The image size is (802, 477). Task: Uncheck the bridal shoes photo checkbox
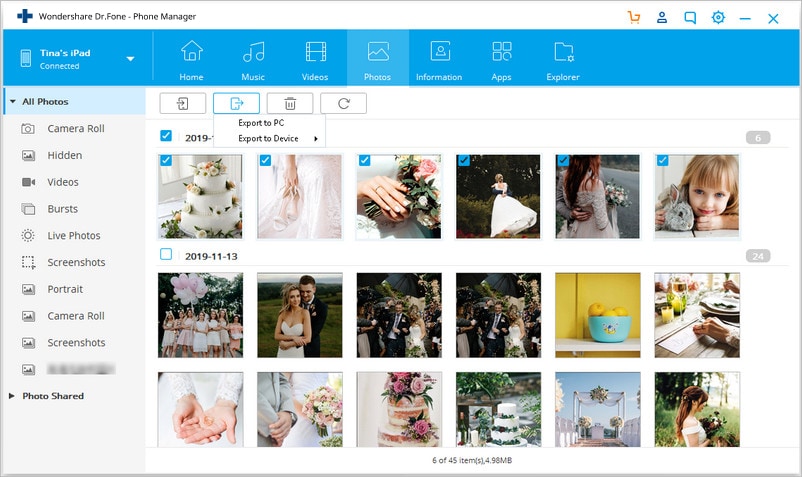[x=265, y=161]
